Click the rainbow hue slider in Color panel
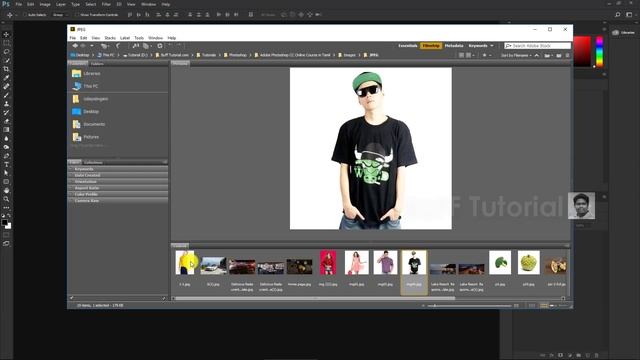Image resolution: width=640 pixels, height=360 pixels. [x=599, y=51]
